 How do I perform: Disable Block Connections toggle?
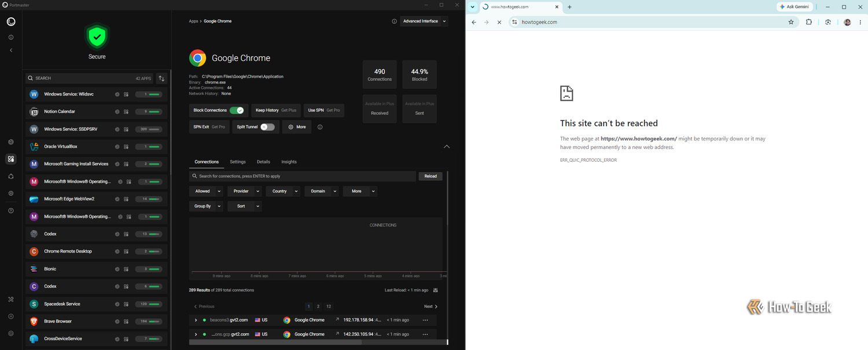point(236,110)
